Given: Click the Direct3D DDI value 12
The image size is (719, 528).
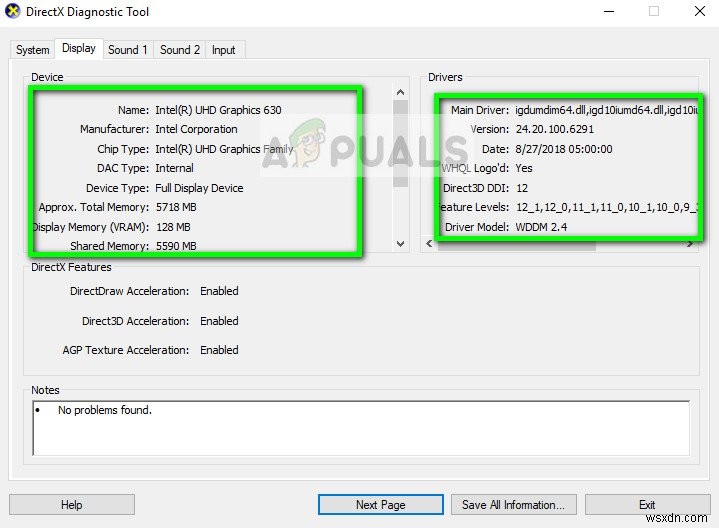Looking at the screenshot, I should [x=522, y=188].
